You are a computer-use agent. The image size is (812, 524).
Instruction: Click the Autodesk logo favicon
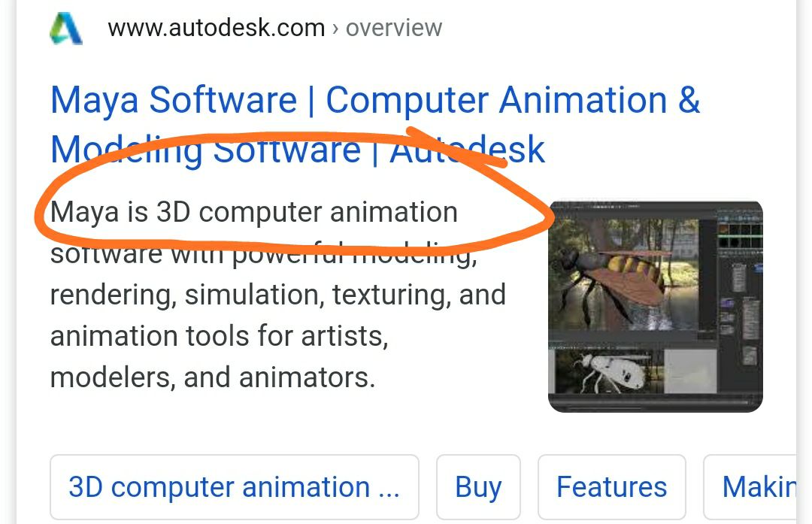pyautogui.click(x=65, y=28)
